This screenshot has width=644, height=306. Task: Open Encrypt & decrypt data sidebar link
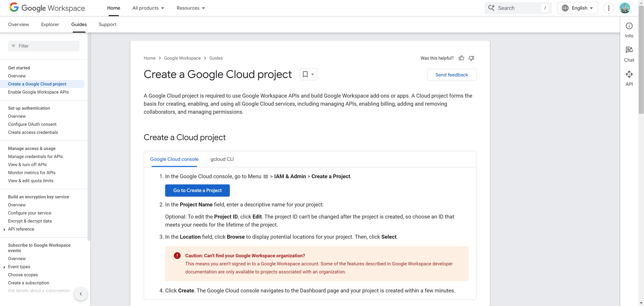click(x=30, y=221)
